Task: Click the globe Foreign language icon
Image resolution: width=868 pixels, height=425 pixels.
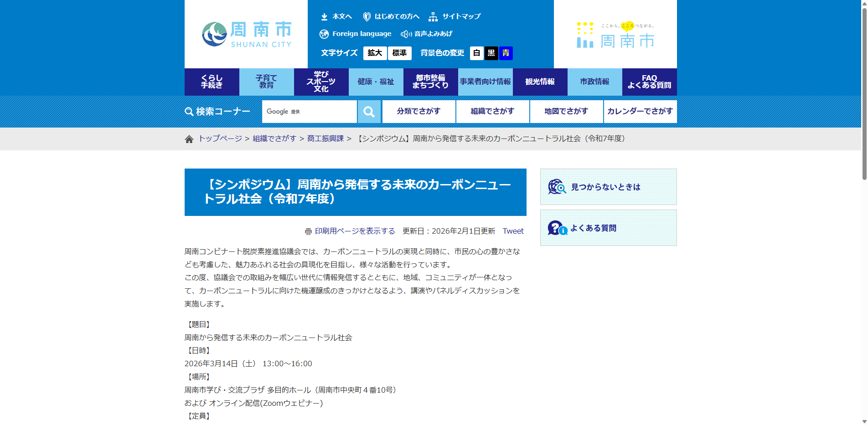Action: coord(324,34)
